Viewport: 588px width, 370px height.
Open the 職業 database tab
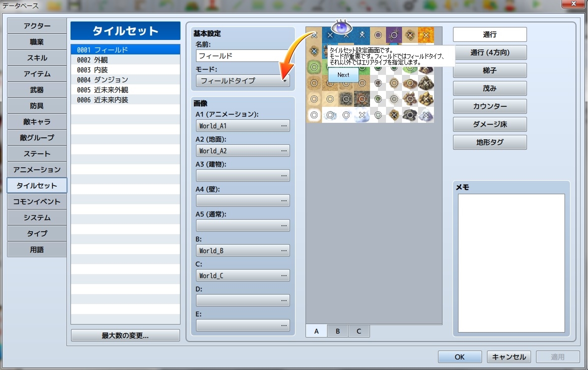tap(37, 42)
